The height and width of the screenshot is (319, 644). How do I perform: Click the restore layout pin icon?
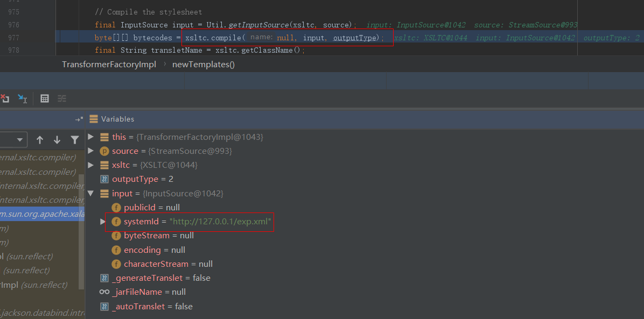click(79, 119)
